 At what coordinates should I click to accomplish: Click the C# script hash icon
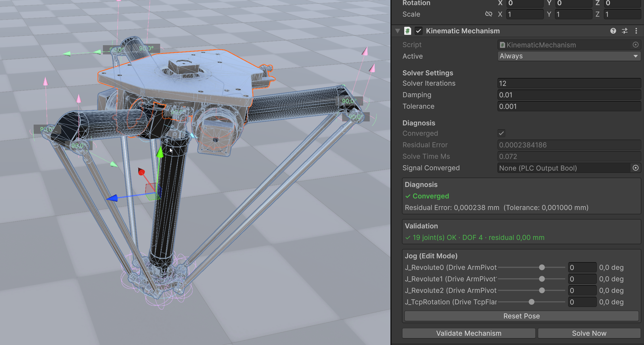(x=407, y=31)
